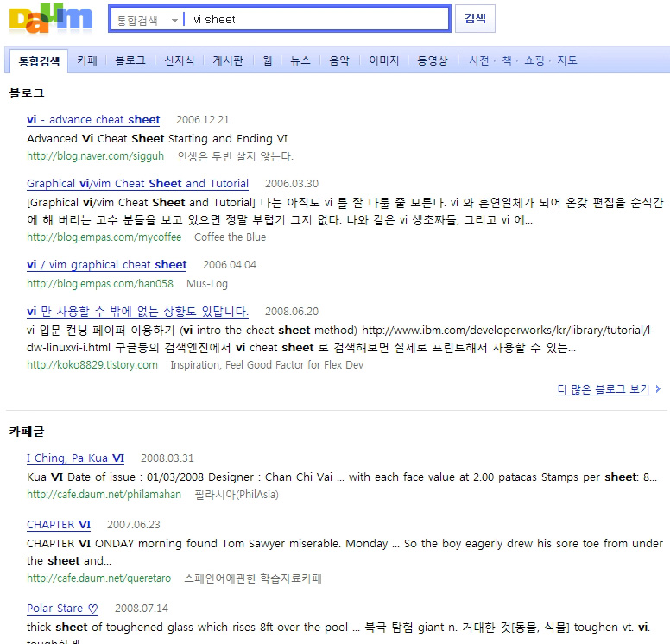Visit http://blog.empas.com/mycoffee URL
Screen dimensions: 670x644
[x=104, y=237]
